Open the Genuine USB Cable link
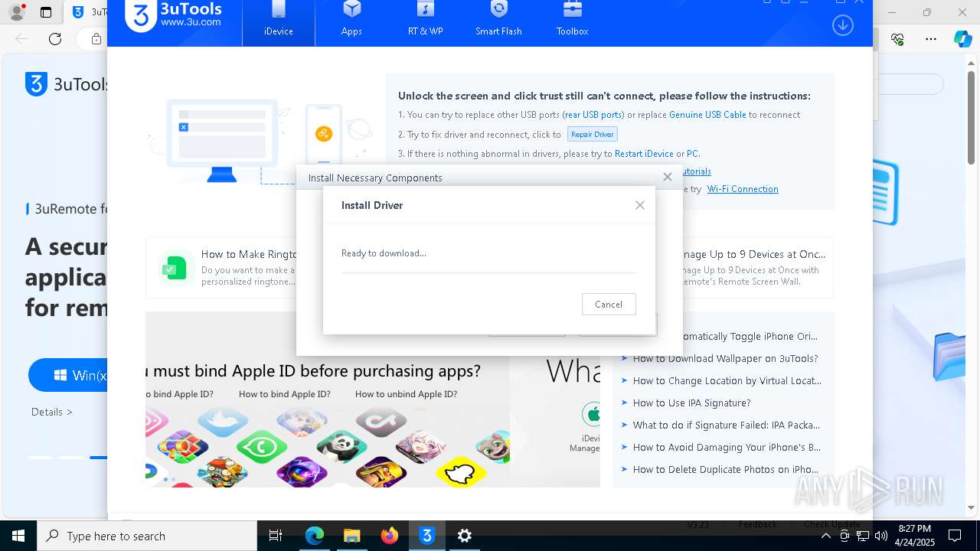Screen dimensions: 980x551 [x=707, y=115]
